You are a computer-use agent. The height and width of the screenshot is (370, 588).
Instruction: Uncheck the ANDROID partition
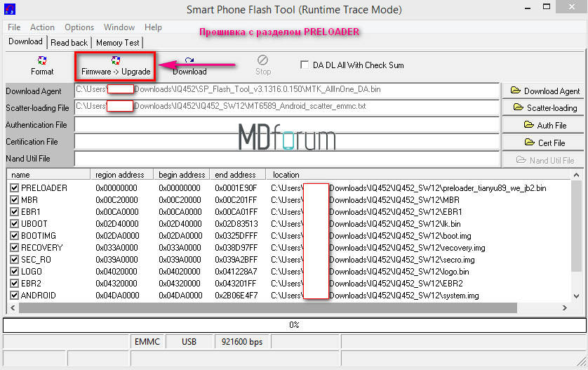click(14, 296)
